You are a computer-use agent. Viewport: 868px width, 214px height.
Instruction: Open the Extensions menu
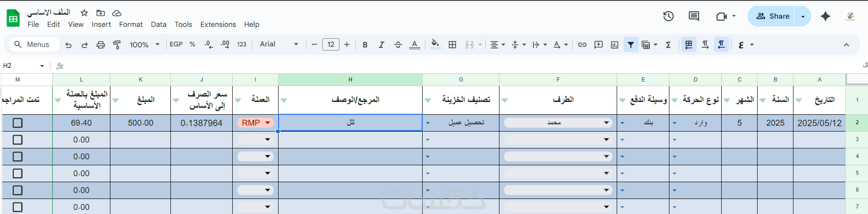(x=218, y=25)
